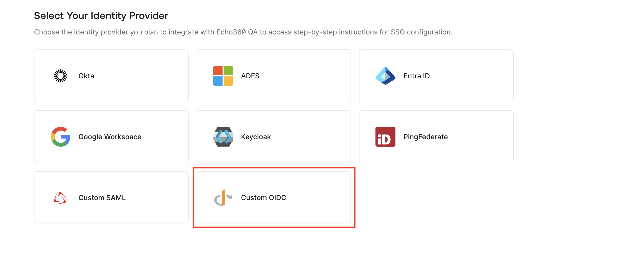Image resolution: width=644 pixels, height=258 pixels.
Task: Click the ADFS Microsoft four-square logo
Action: pos(223,76)
